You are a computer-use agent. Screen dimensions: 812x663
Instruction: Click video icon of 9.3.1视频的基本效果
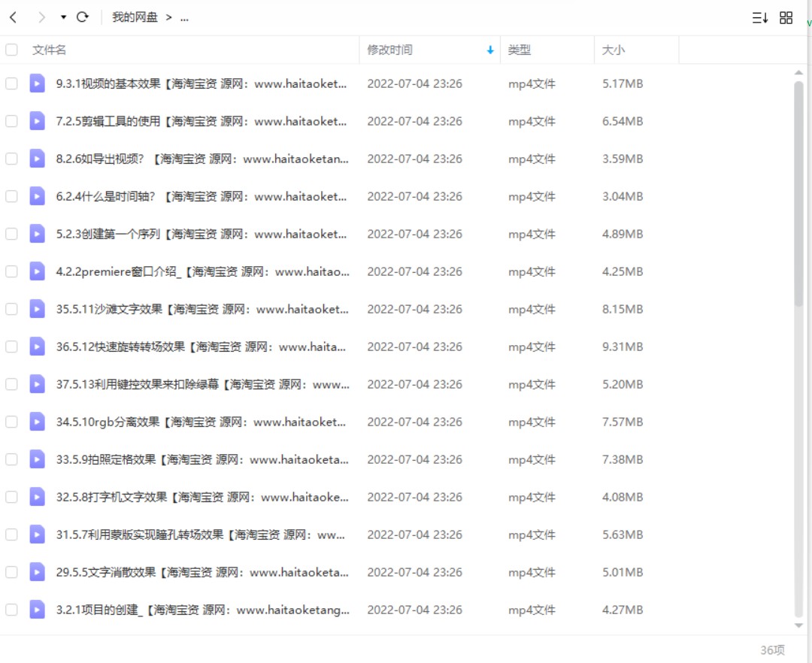coord(38,83)
